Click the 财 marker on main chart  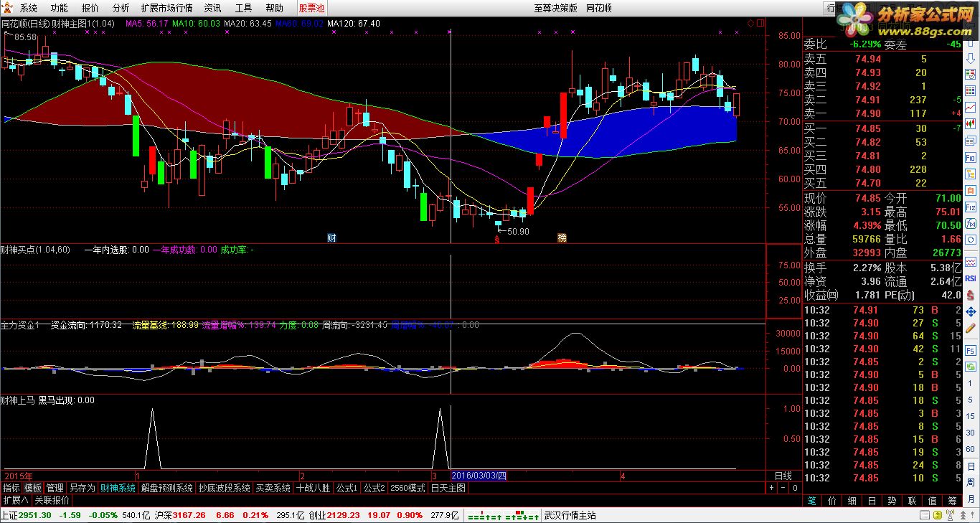coord(331,237)
